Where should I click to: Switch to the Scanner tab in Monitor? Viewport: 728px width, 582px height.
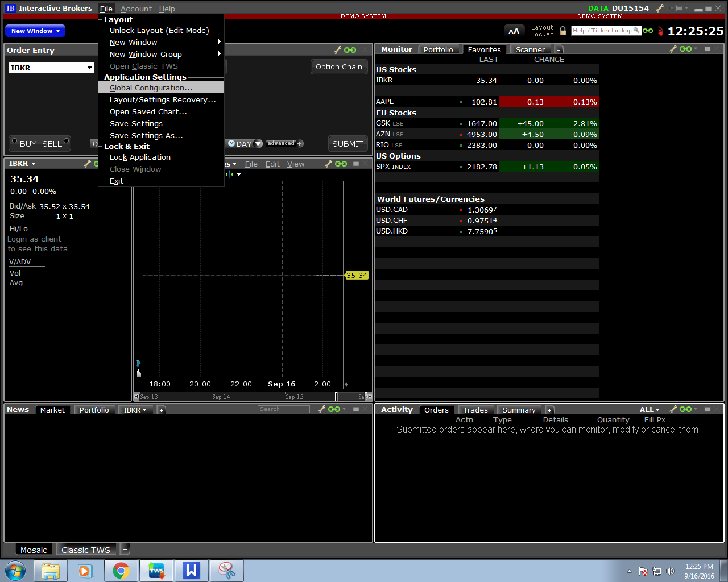click(x=530, y=50)
